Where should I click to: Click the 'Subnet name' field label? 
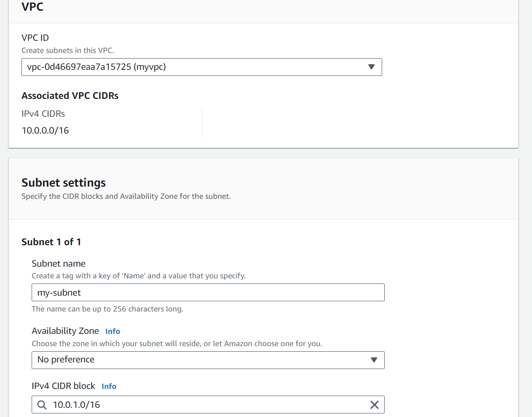(59, 264)
